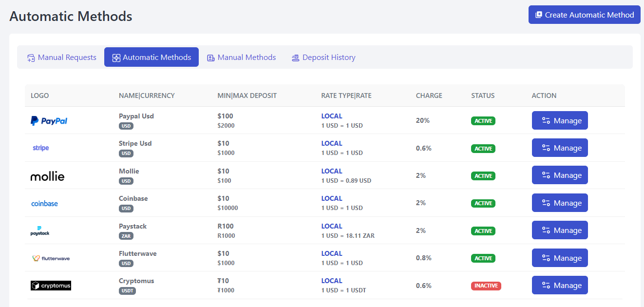644x307 pixels.
Task: Open the LOCAL rate link for Coinbase
Action: (332, 198)
